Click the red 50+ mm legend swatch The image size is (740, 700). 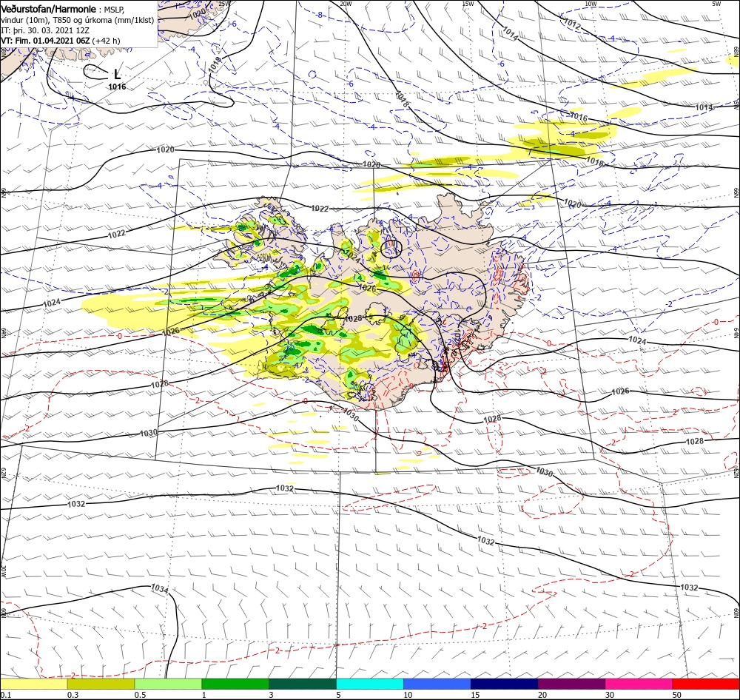point(706,684)
